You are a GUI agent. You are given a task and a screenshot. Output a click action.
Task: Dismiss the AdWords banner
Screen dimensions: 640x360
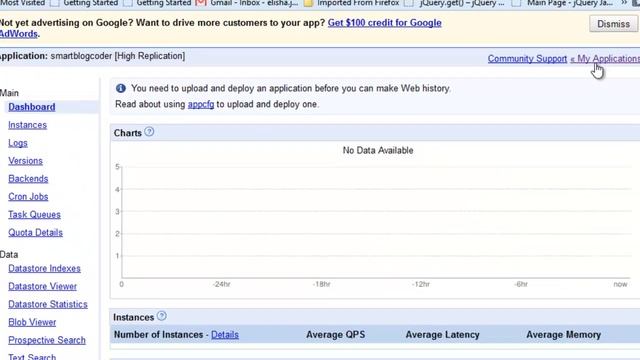613,24
